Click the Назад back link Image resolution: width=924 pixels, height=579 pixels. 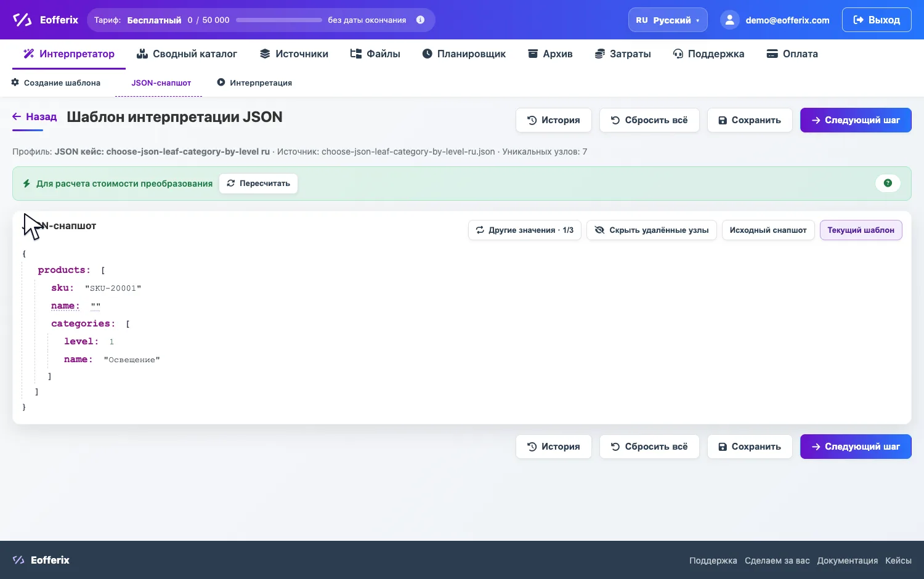click(x=34, y=116)
